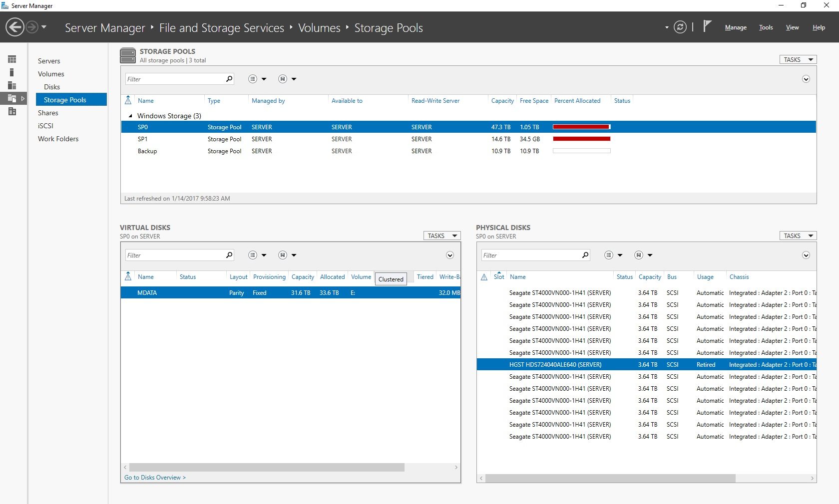Image resolution: width=839 pixels, height=504 pixels.
Task: Click the back navigation arrow button
Action: [x=15, y=27]
